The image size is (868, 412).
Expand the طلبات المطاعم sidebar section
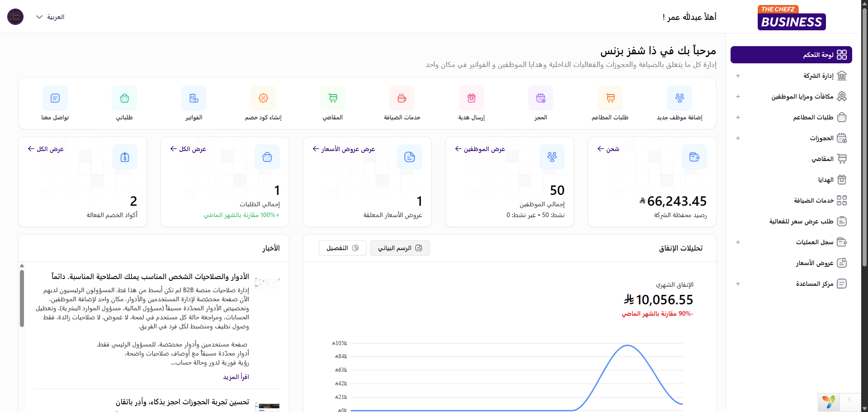pyautogui.click(x=738, y=117)
